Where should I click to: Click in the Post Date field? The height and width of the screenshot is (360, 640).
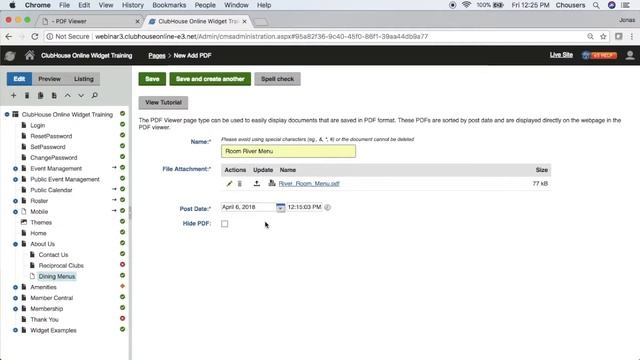tap(248, 207)
